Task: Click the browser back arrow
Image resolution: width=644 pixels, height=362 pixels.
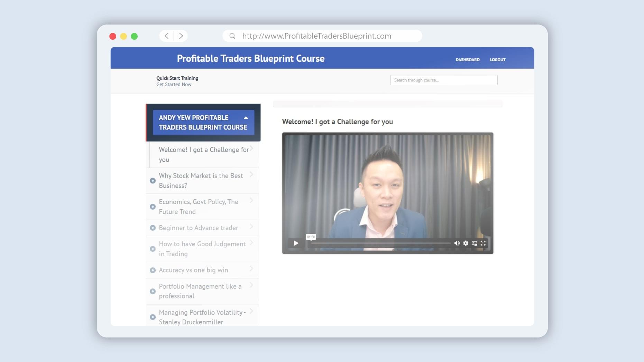Action: click(x=166, y=36)
